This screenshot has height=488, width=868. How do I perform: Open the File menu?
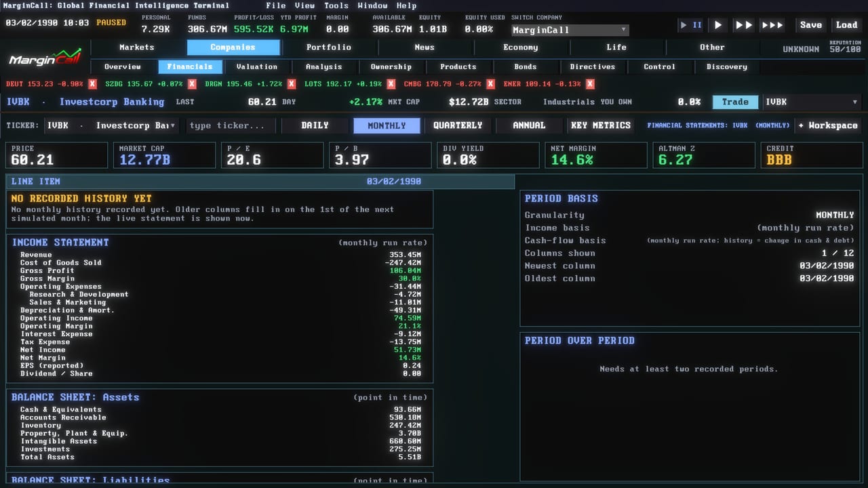pyautogui.click(x=276, y=5)
